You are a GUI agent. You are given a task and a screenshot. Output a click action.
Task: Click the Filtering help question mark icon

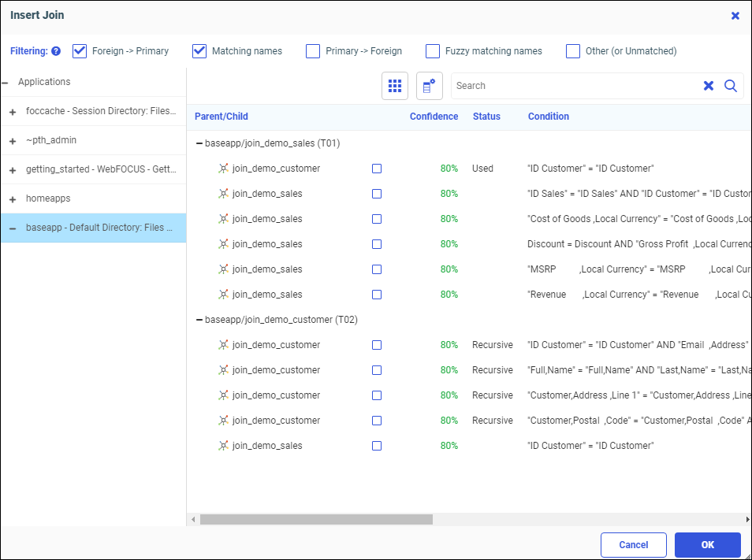[56, 51]
